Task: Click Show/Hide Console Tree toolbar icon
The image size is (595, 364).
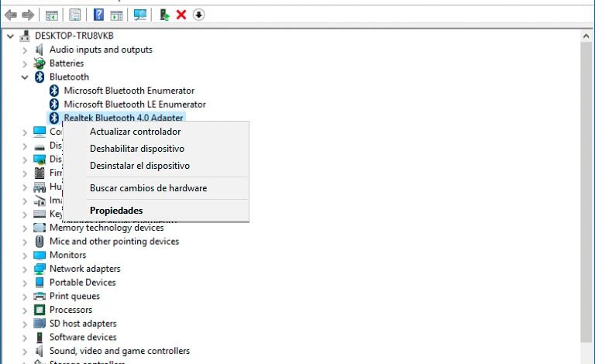Action: (x=51, y=15)
